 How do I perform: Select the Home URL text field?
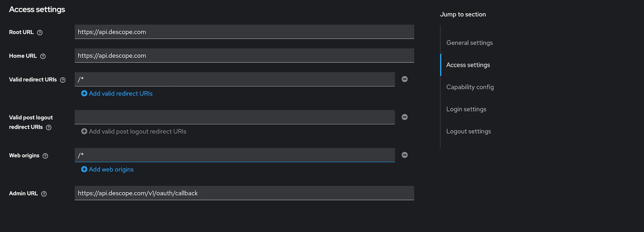point(244,55)
